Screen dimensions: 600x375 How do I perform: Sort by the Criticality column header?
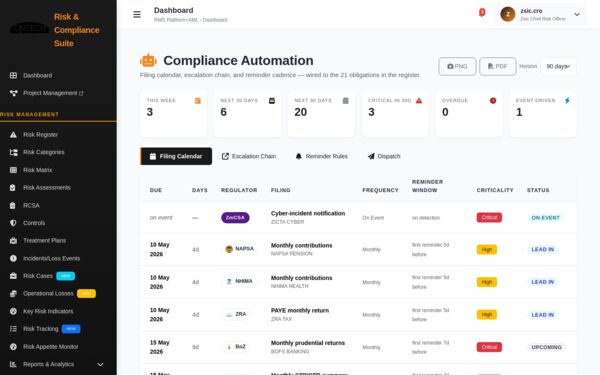(x=495, y=190)
